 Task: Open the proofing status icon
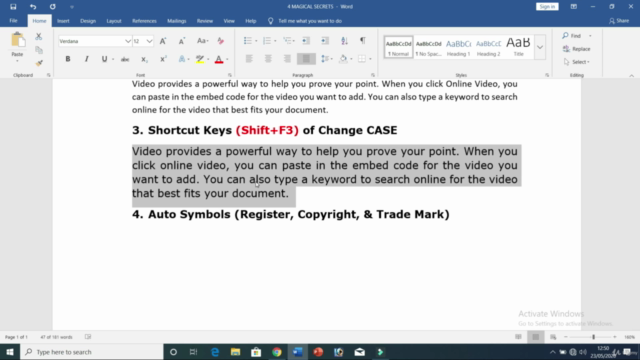coord(88,337)
